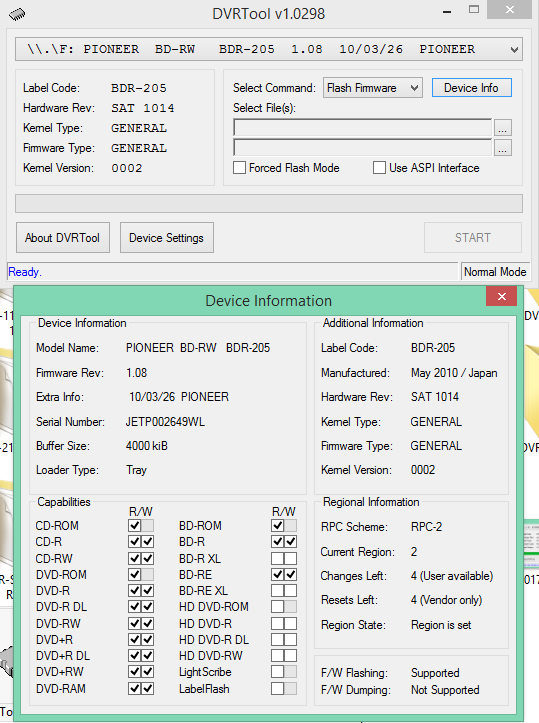Click the DVRTool chip icon in title bar

pyautogui.click(x=17, y=14)
